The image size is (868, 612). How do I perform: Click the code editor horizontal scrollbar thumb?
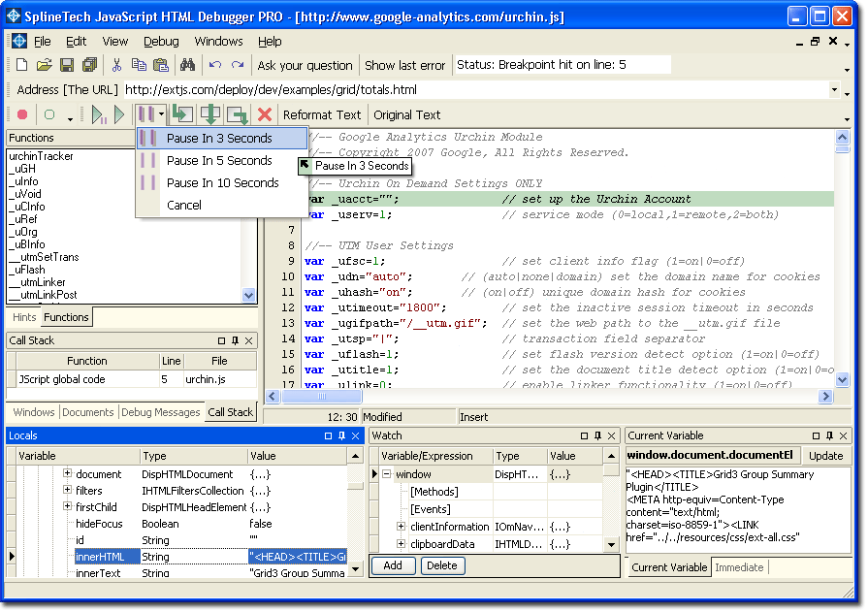coord(322,397)
